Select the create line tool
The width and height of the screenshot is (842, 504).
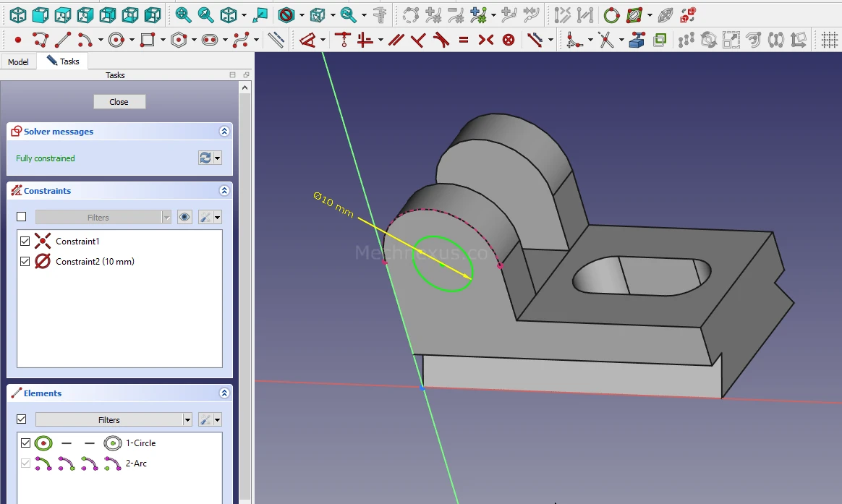(x=64, y=40)
